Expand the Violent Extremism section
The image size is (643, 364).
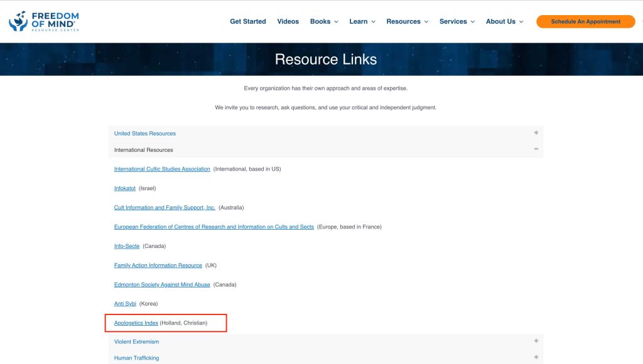pos(326,341)
